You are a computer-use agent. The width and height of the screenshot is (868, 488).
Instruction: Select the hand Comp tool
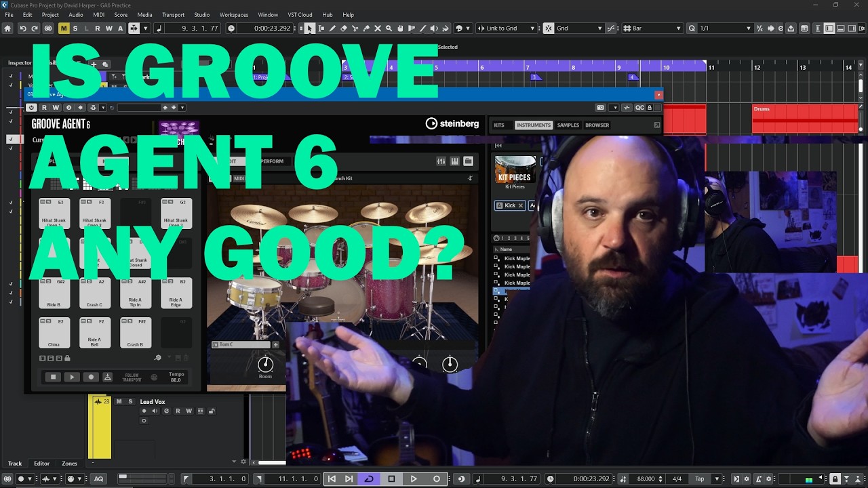(400, 28)
